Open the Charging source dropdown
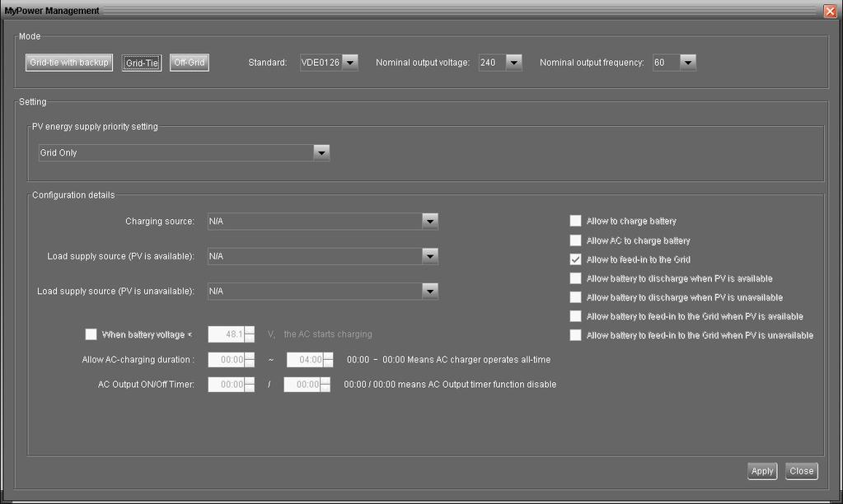 (x=430, y=222)
